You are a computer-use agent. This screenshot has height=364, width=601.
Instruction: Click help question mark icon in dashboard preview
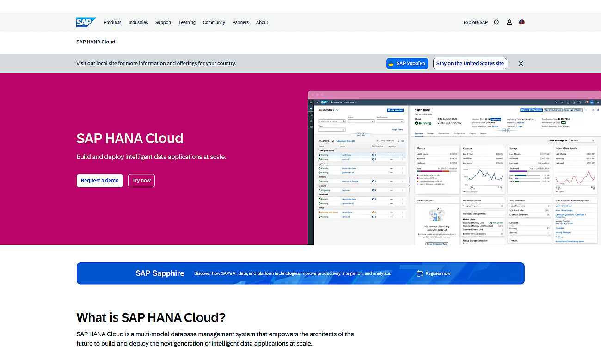[580, 103]
